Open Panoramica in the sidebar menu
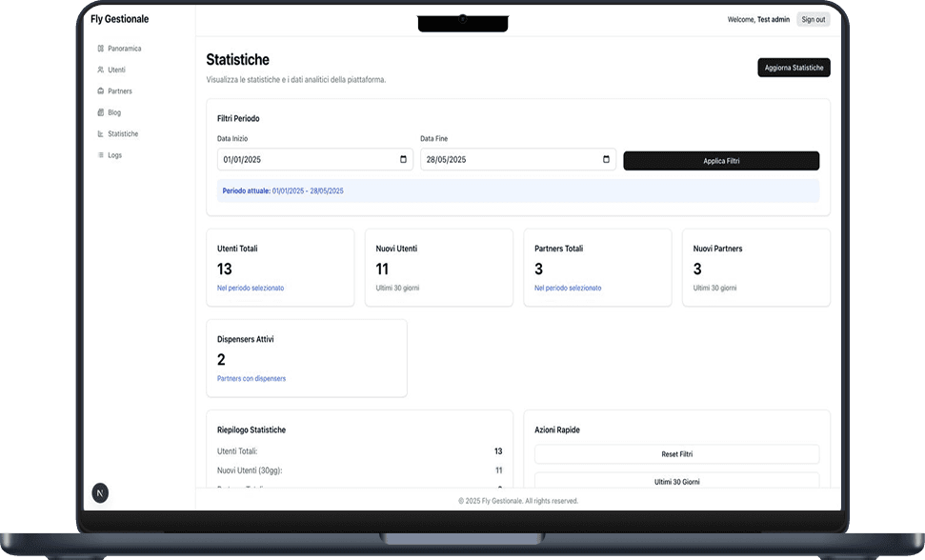 click(x=125, y=49)
